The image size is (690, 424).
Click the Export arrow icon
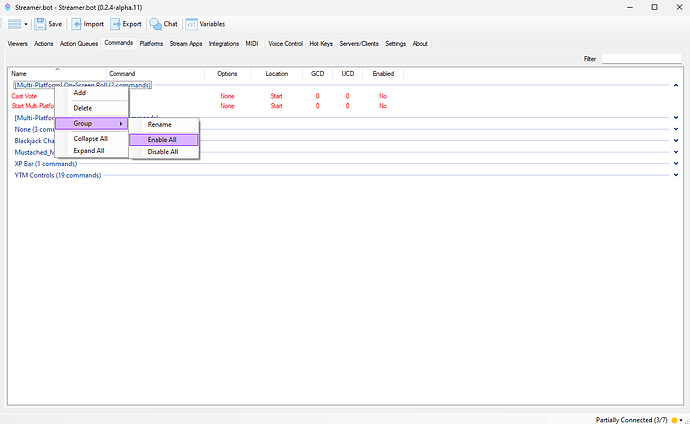116,23
